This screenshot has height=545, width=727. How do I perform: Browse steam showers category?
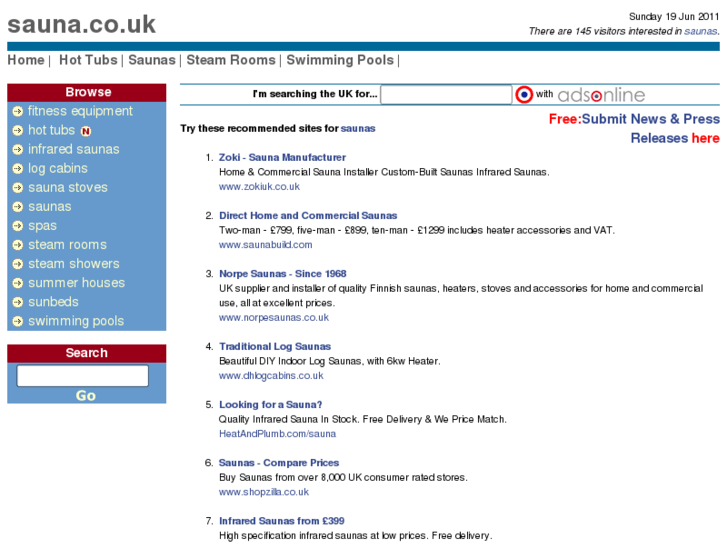(74, 264)
